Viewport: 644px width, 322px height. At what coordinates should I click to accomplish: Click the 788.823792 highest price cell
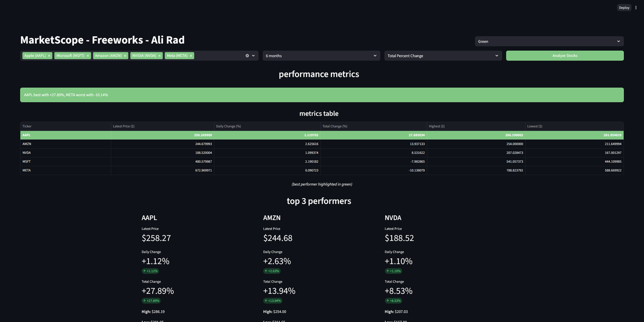(x=476, y=170)
